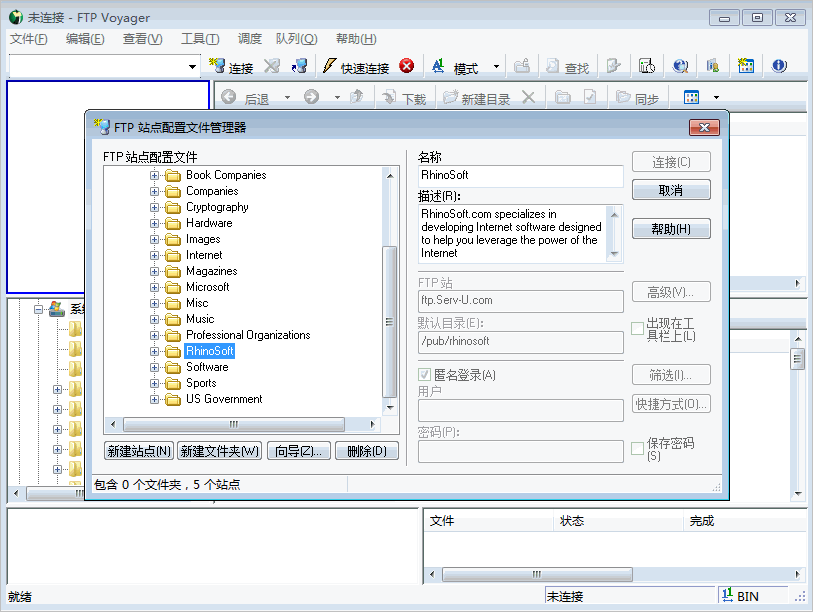Click the 文件 queue column header
Image resolution: width=813 pixels, height=612 pixels.
tap(488, 521)
